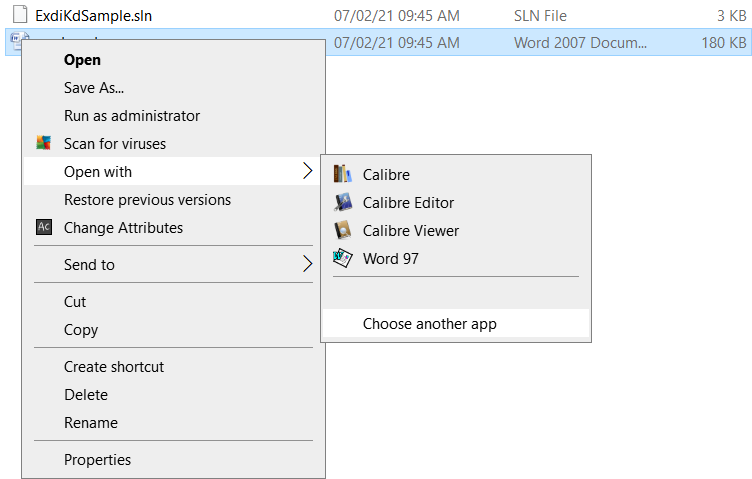This screenshot has width=752, height=479.
Task: Expand the Send to submenu arrow
Action: point(307,265)
